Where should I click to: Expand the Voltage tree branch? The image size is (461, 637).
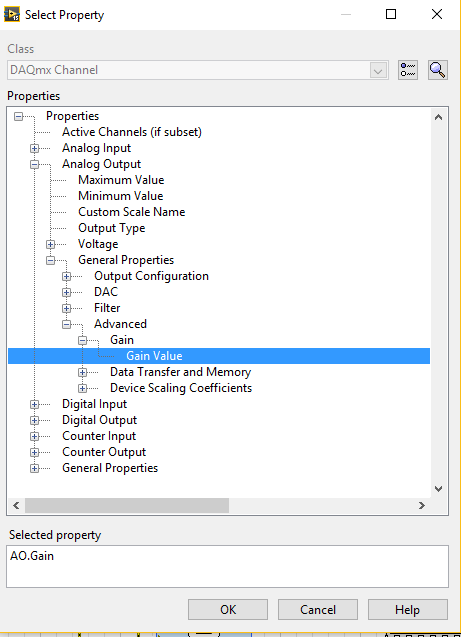pyautogui.click(x=50, y=245)
